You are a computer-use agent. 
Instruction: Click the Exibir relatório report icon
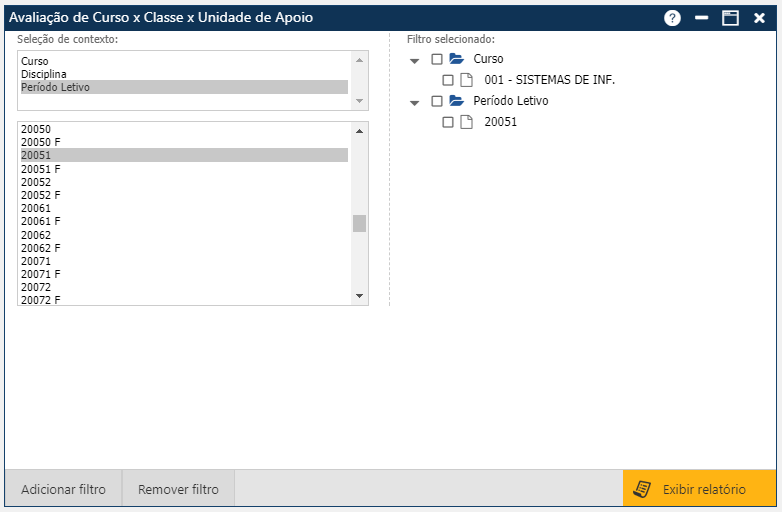[x=642, y=489]
